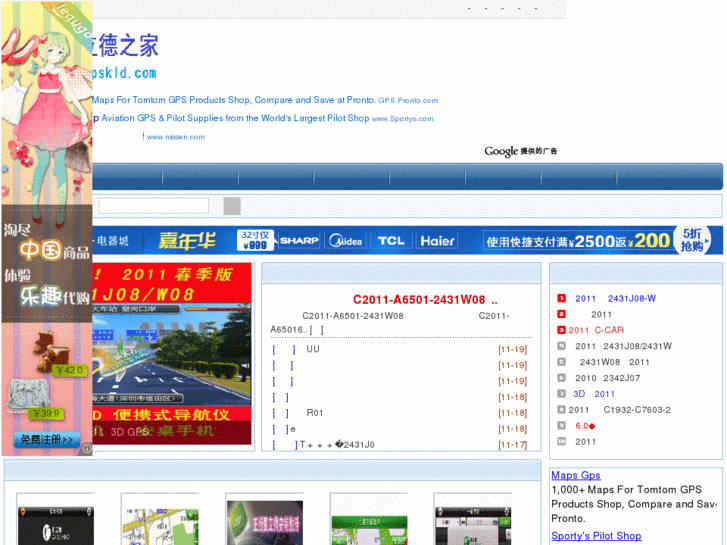Open the SHARP brand logo in banner
The image size is (727, 545).
click(x=299, y=241)
